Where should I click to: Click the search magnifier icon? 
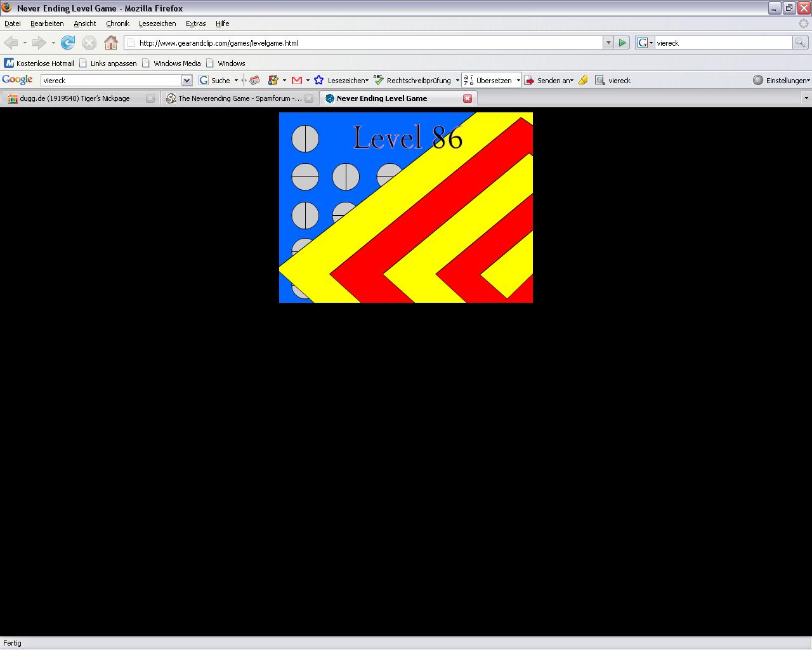[801, 43]
